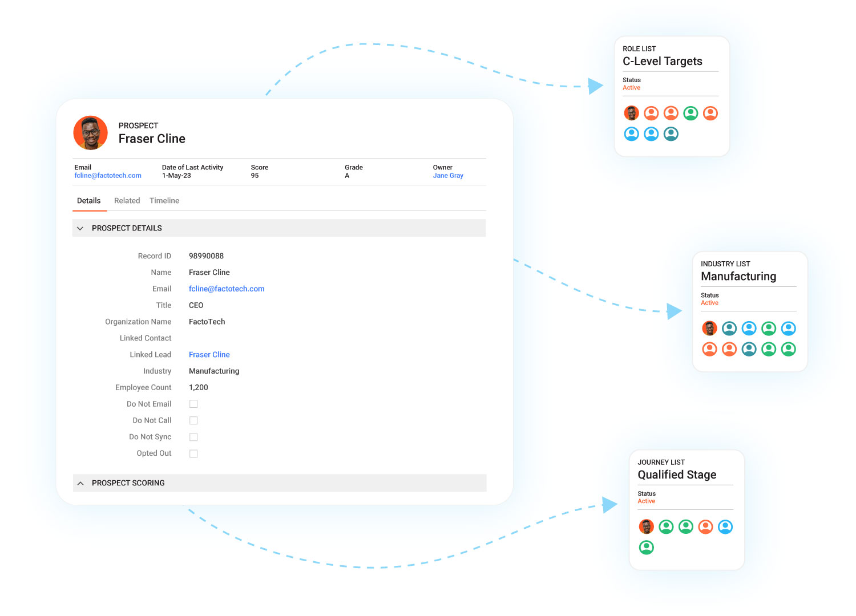Viewport: 856px width, 616px height.
Task: Click the first photo avatar in C-Level Targets
Action: pos(631,113)
